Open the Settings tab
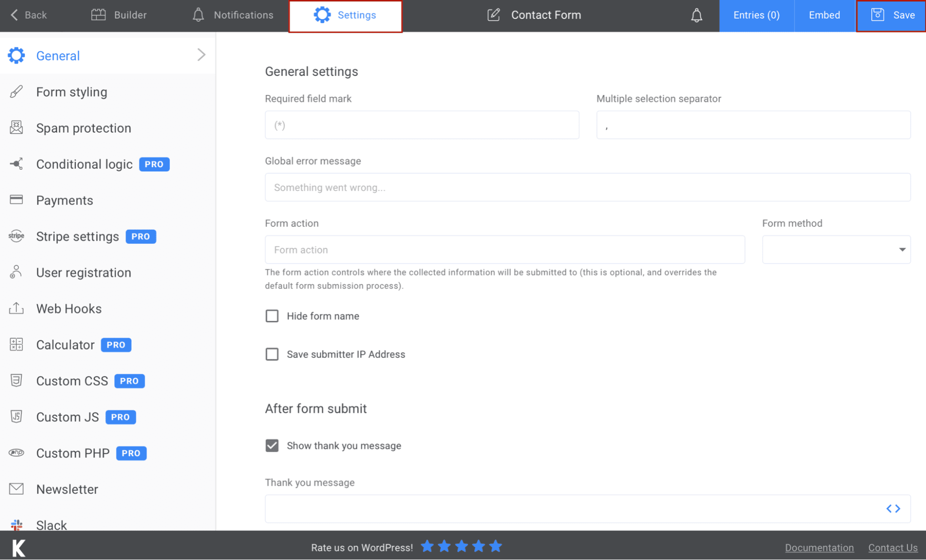This screenshot has width=926, height=560. point(345,14)
